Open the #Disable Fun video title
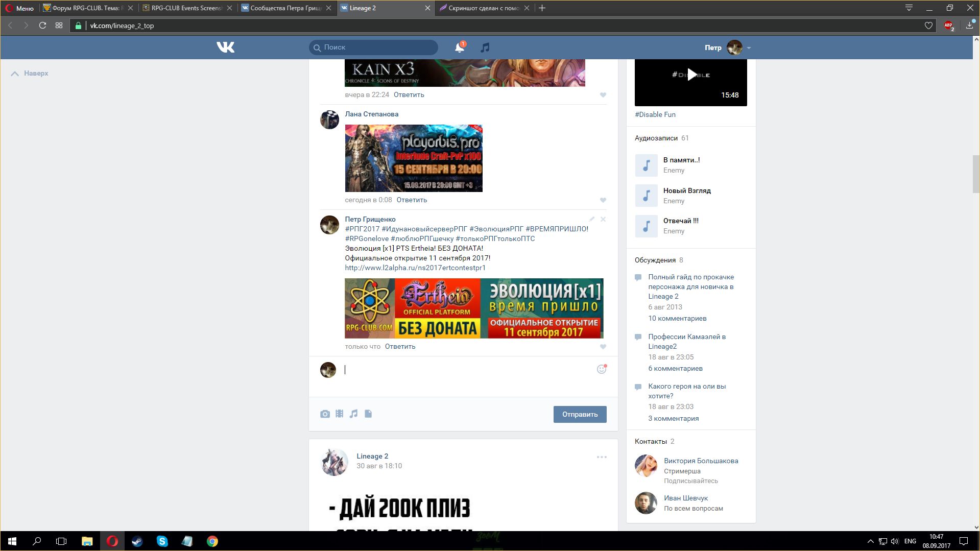The width and height of the screenshot is (980, 551). tap(655, 115)
